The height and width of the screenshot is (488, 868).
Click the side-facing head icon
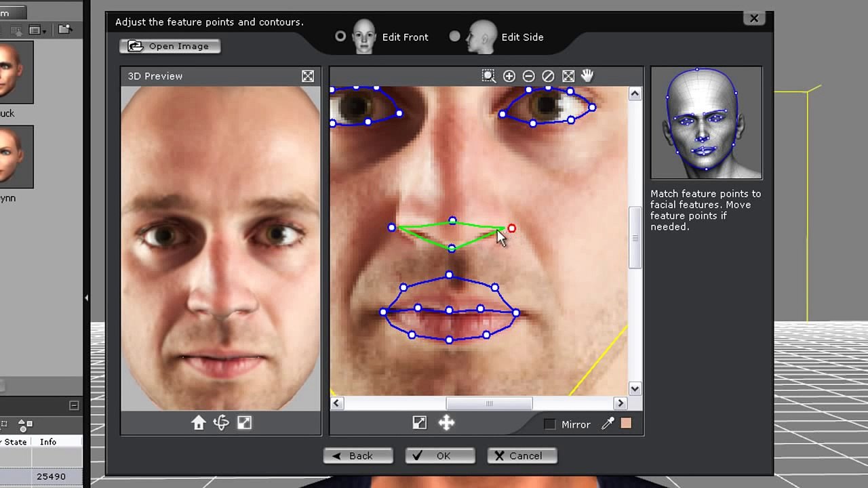482,37
